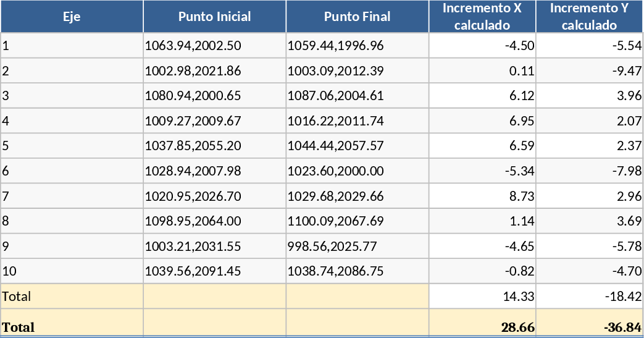This screenshot has height=338, width=644.
Task: Click the "Eje" column header
Action: pyautogui.click(x=72, y=17)
